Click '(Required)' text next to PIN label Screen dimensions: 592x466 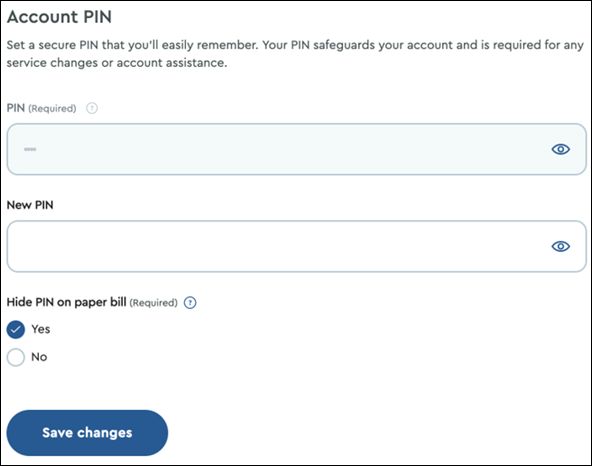[52, 109]
